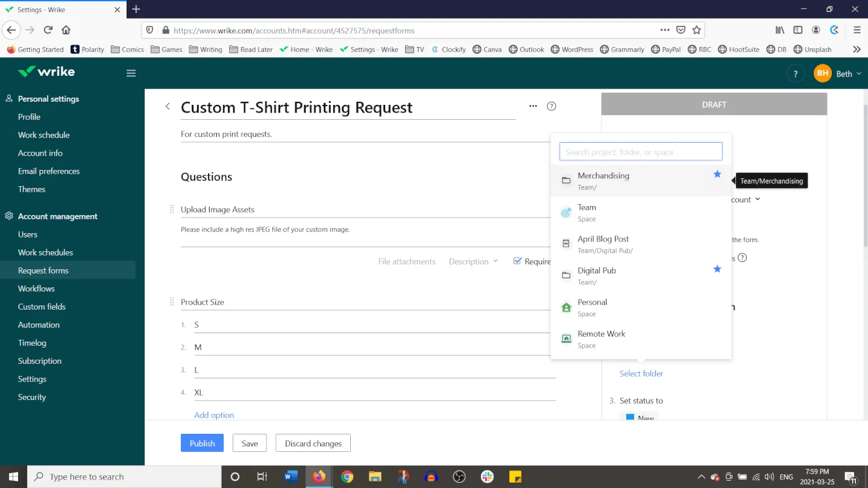This screenshot has width=868, height=488.
Task: Open Security settings
Action: point(32,397)
